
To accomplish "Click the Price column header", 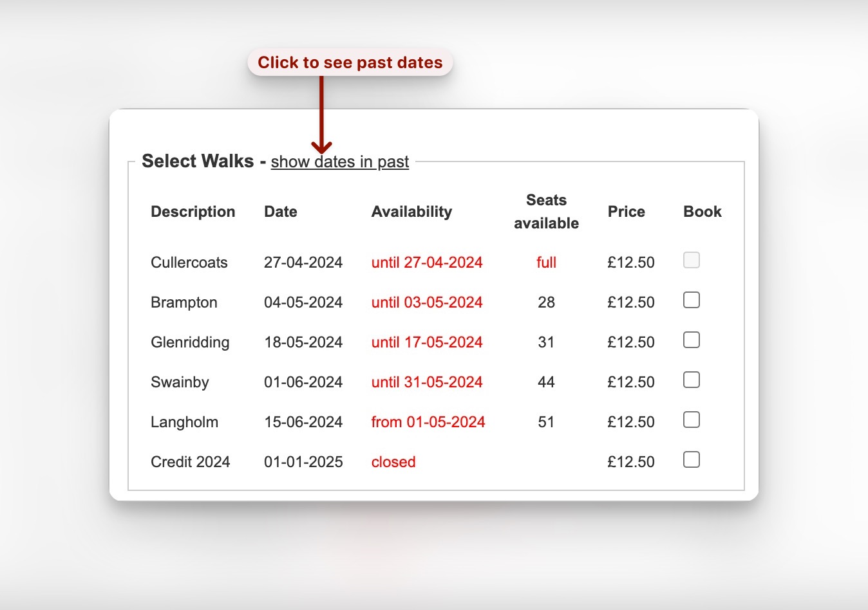I will [626, 212].
